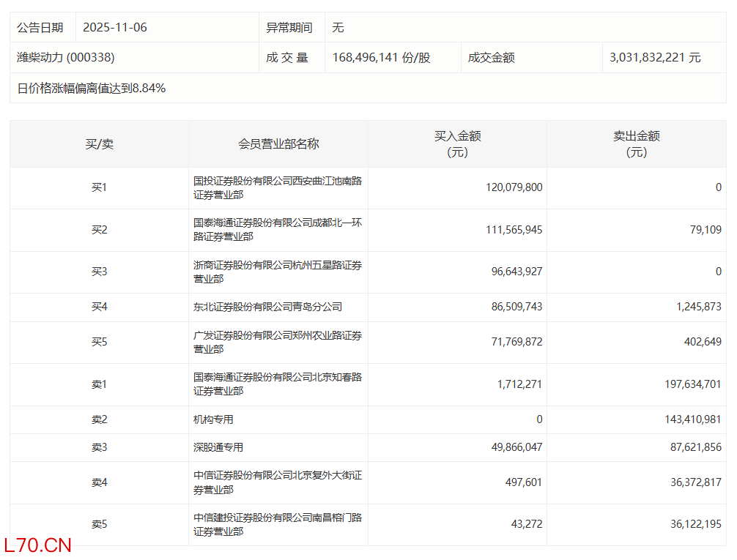Select the 潍柴动力 (000338) stock name
The image size is (737, 560).
66,57
